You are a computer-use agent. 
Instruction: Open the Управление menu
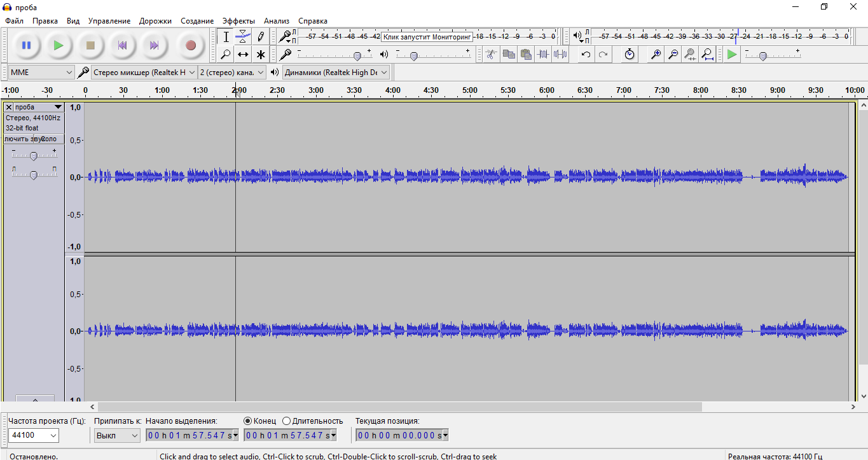pyautogui.click(x=109, y=21)
